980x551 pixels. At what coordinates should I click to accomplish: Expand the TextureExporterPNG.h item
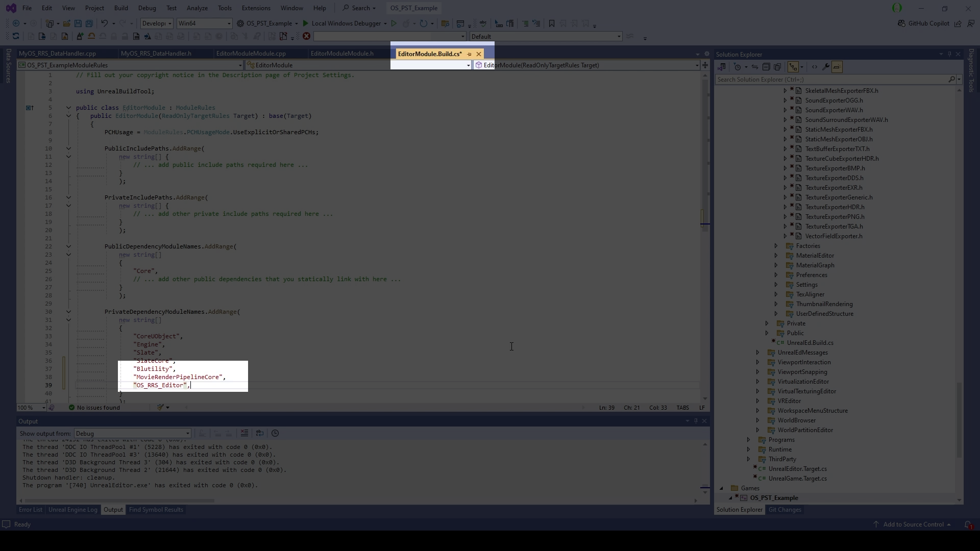coord(786,217)
